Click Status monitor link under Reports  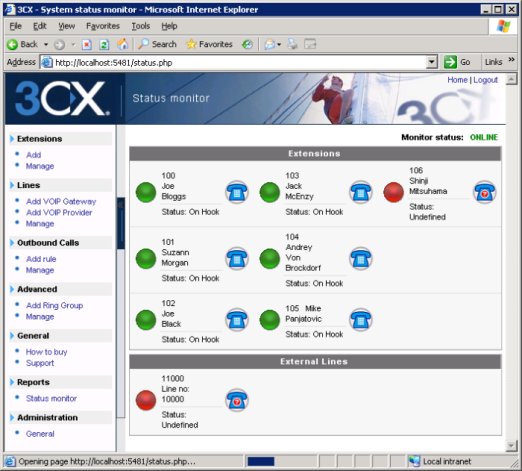point(51,398)
